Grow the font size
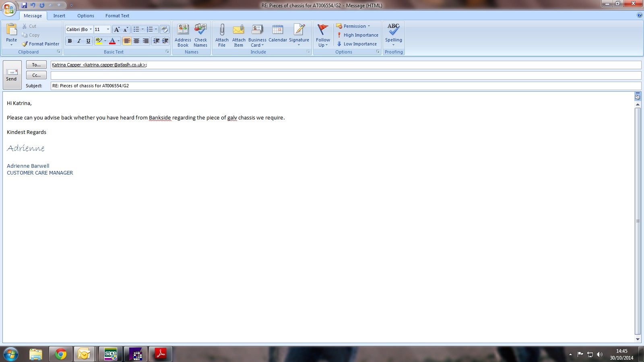The width and height of the screenshot is (644, 362). tap(117, 29)
